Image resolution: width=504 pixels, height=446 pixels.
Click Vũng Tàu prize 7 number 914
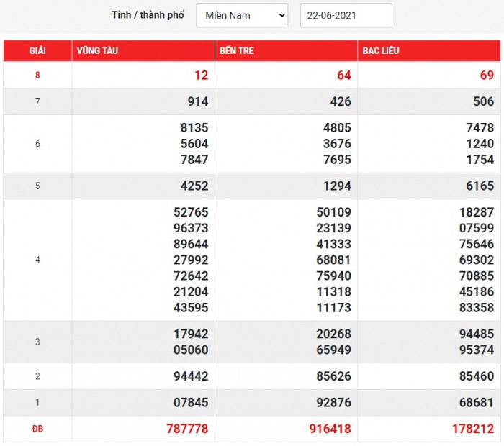(197, 102)
